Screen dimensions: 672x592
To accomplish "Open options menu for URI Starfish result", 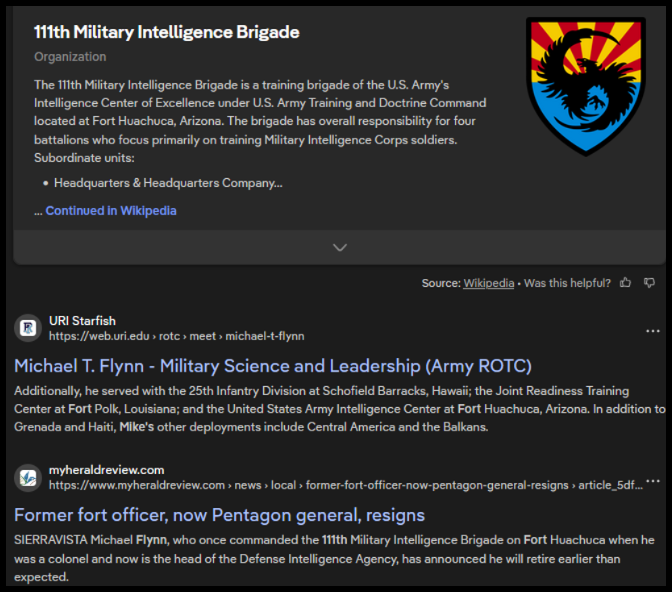I will pos(653,331).
